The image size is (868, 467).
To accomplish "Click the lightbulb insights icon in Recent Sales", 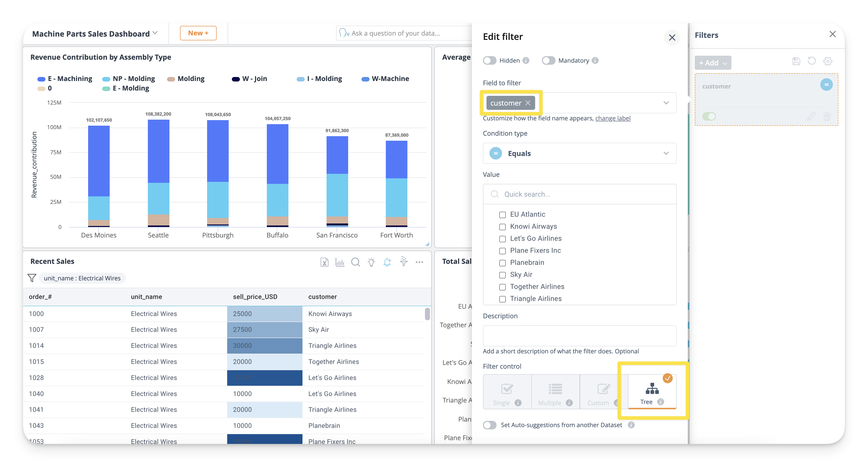I will click(x=371, y=262).
